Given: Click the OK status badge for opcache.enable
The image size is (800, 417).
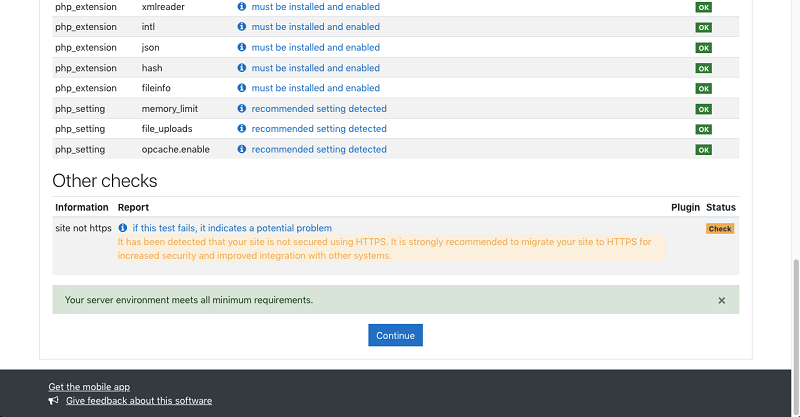Looking at the screenshot, I should tap(703, 150).
